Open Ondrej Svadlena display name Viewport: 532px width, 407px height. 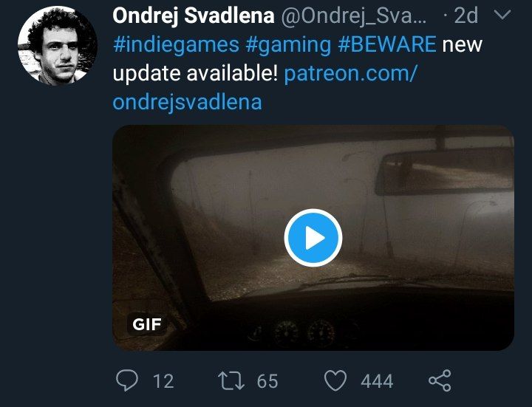click(194, 16)
